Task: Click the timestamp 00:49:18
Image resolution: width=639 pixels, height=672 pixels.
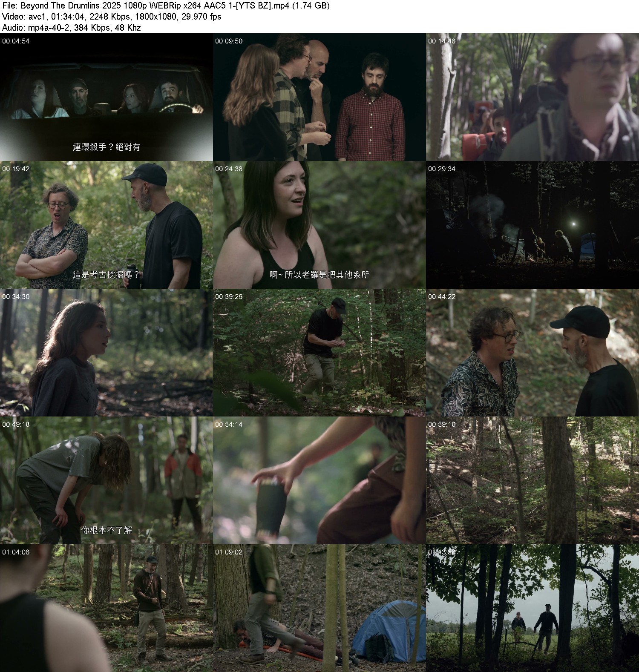Action: pos(16,425)
